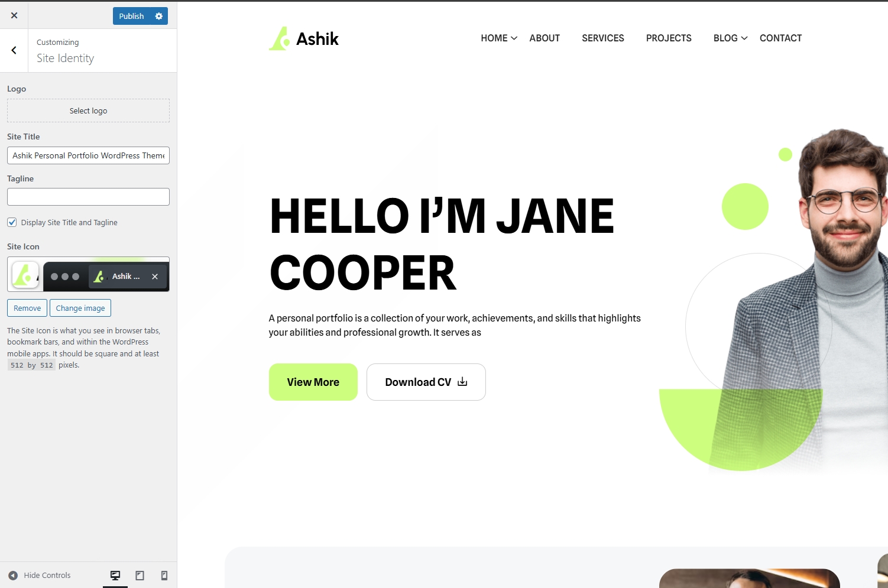Switch to mobile preview device icon

click(x=164, y=576)
